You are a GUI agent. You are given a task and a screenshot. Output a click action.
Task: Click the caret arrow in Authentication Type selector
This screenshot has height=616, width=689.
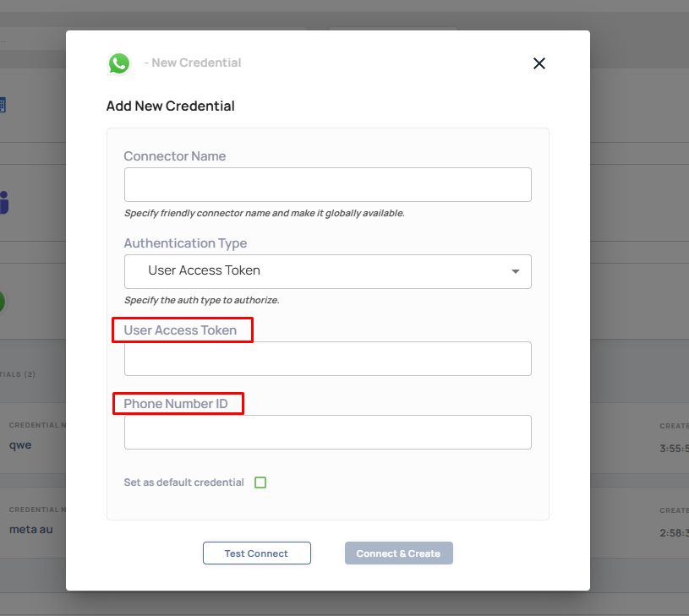click(x=516, y=271)
